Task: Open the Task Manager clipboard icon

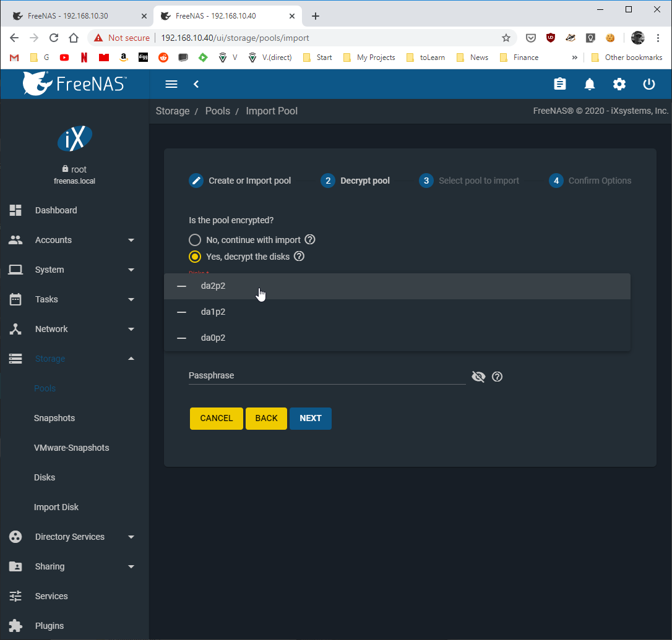Action: [x=560, y=84]
